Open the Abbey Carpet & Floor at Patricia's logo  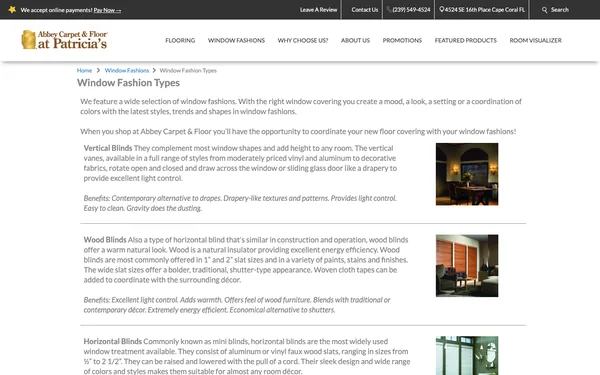point(64,40)
